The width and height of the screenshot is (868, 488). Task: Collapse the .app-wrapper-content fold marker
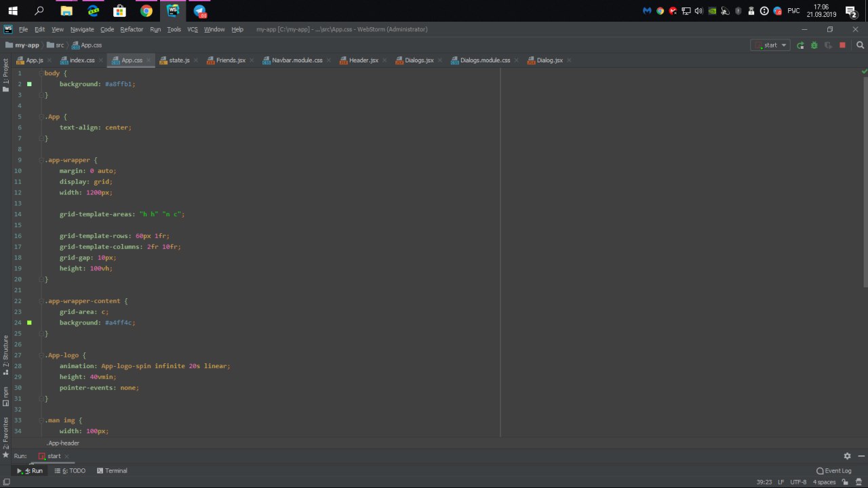click(x=42, y=301)
